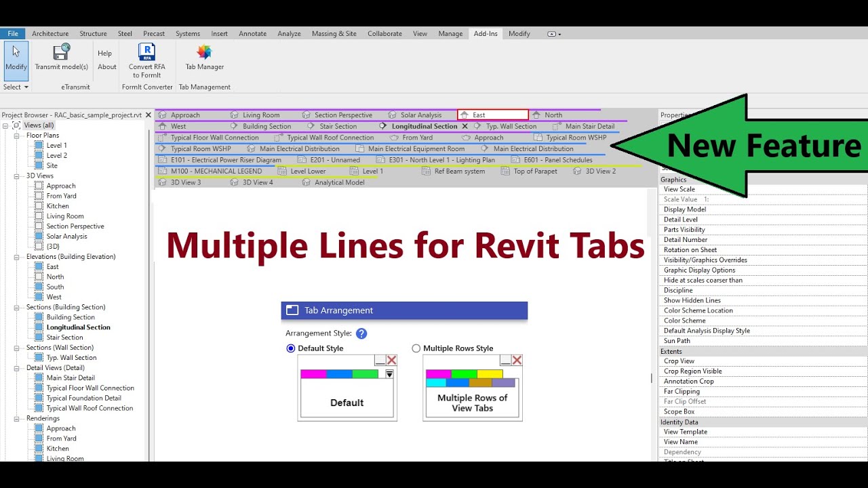Switch to the Architecture ribbon tab
The image size is (868, 488).
pyautogui.click(x=50, y=34)
